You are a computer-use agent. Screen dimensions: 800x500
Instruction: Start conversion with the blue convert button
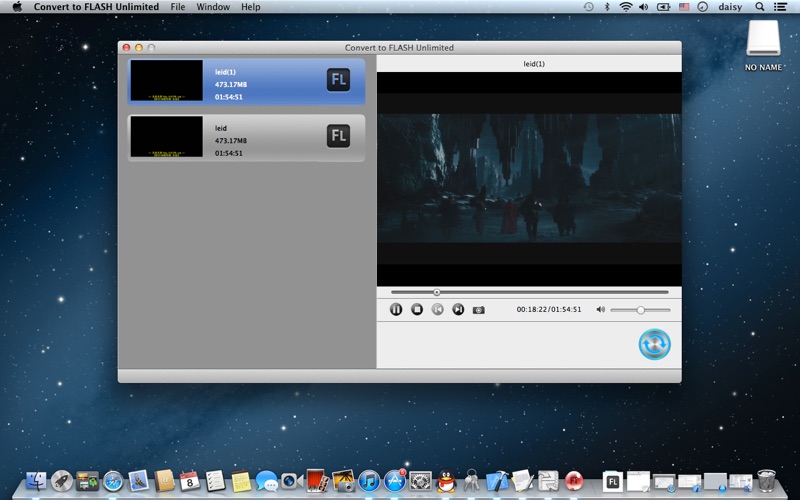(655, 344)
